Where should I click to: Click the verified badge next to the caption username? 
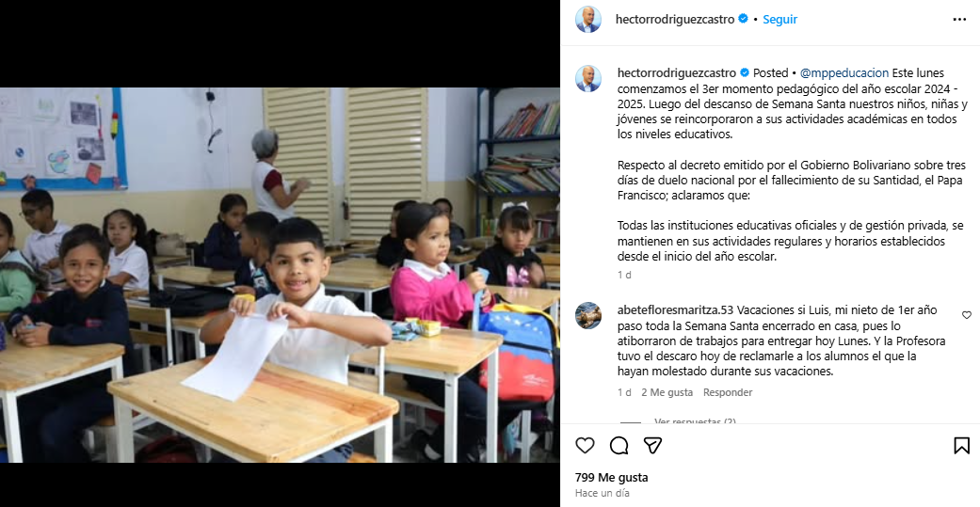click(x=745, y=72)
